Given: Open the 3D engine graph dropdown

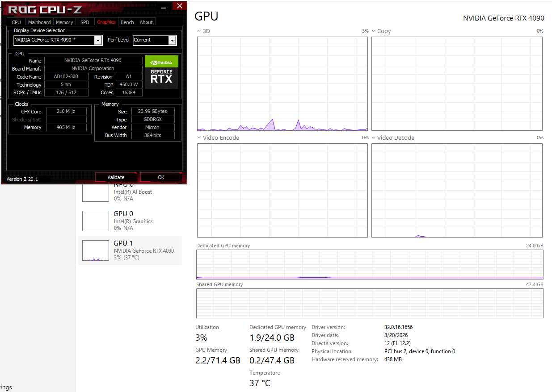Looking at the screenshot, I should pyautogui.click(x=199, y=31).
